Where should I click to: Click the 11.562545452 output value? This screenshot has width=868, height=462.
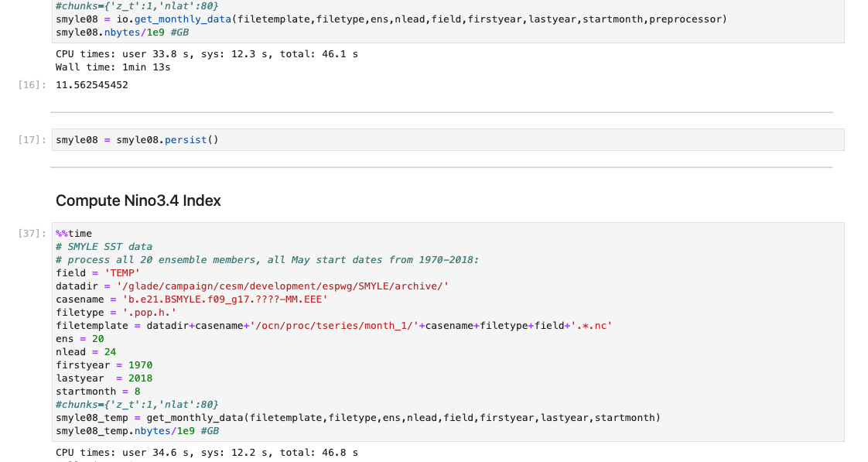[92, 85]
